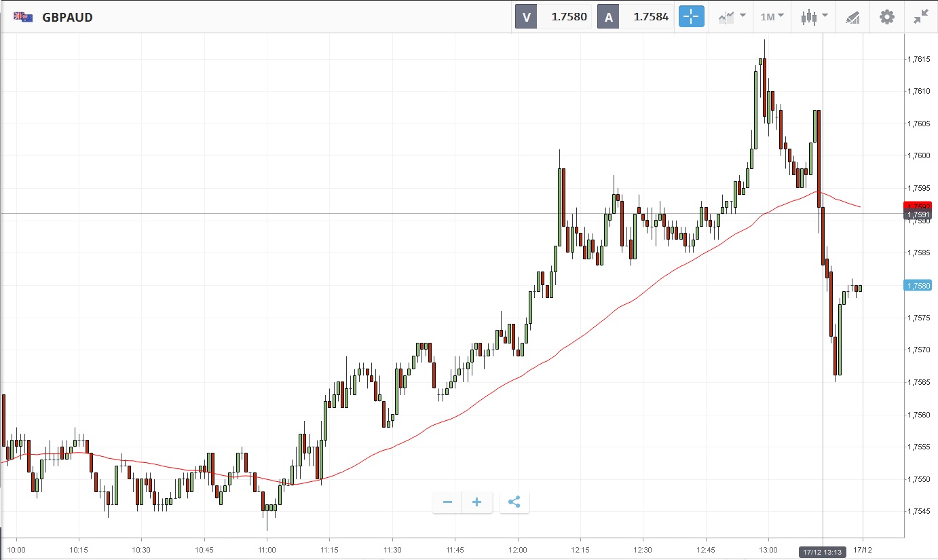The image size is (938, 560).
Task: Toggle the blue crosshair cursor tool
Action: (x=692, y=17)
